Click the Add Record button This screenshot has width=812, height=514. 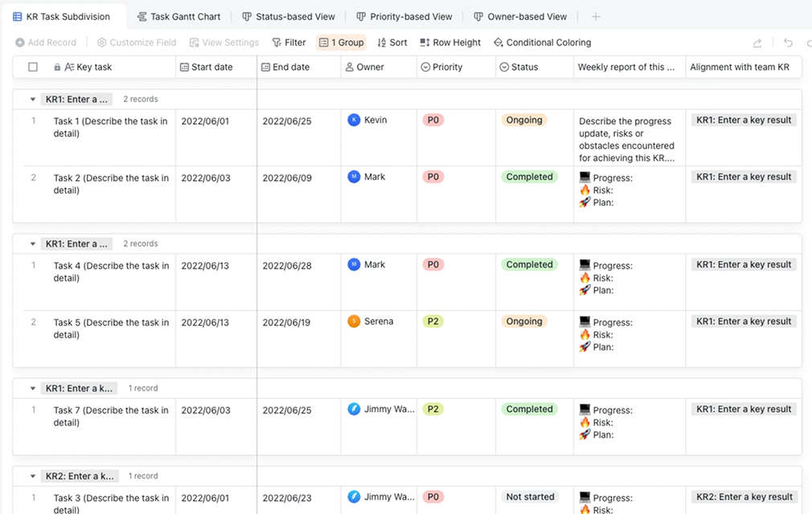coord(46,43)
